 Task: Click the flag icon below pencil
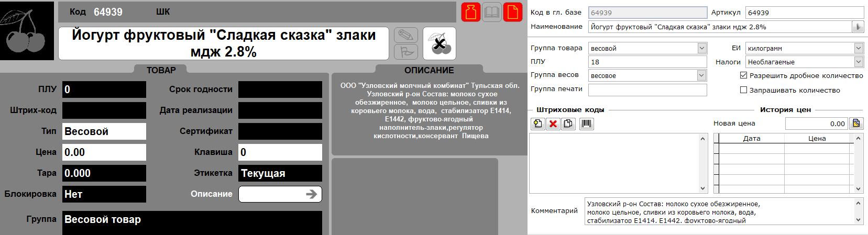406,52
